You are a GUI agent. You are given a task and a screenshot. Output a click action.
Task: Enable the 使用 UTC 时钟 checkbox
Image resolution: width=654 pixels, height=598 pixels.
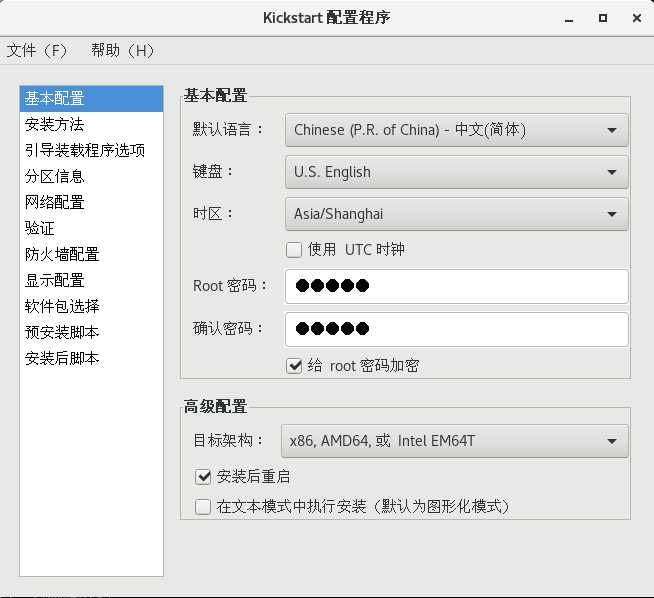(294, 250)
